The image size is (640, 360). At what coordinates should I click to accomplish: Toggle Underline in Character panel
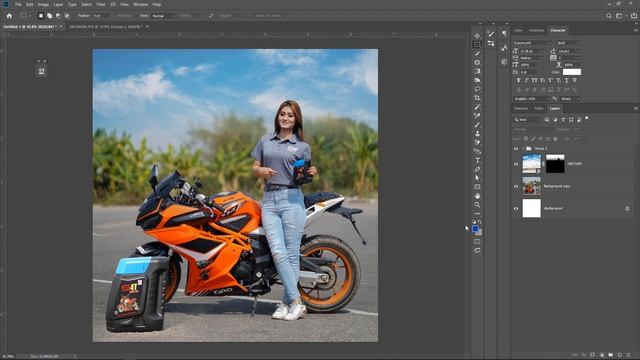567,80
